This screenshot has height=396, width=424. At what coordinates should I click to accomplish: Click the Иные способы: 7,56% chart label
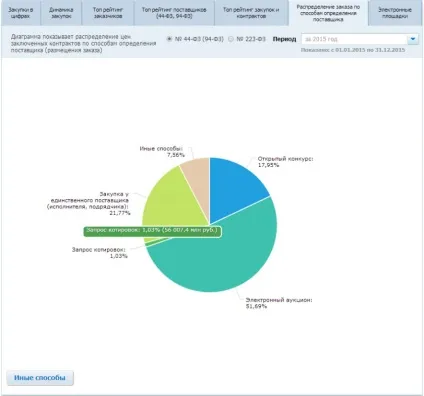[x=161, y=152]
